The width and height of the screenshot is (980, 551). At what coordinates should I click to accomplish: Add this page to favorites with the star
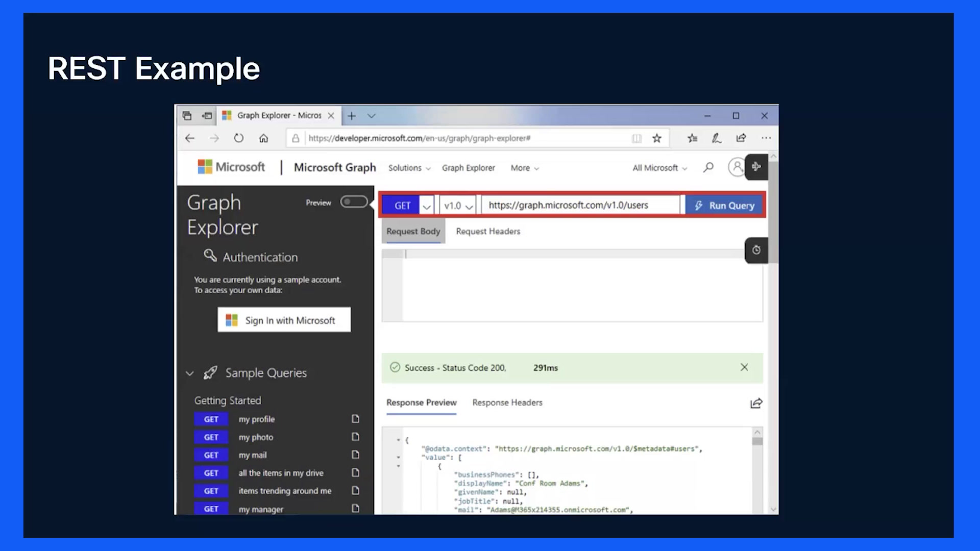tap(657, 138)
